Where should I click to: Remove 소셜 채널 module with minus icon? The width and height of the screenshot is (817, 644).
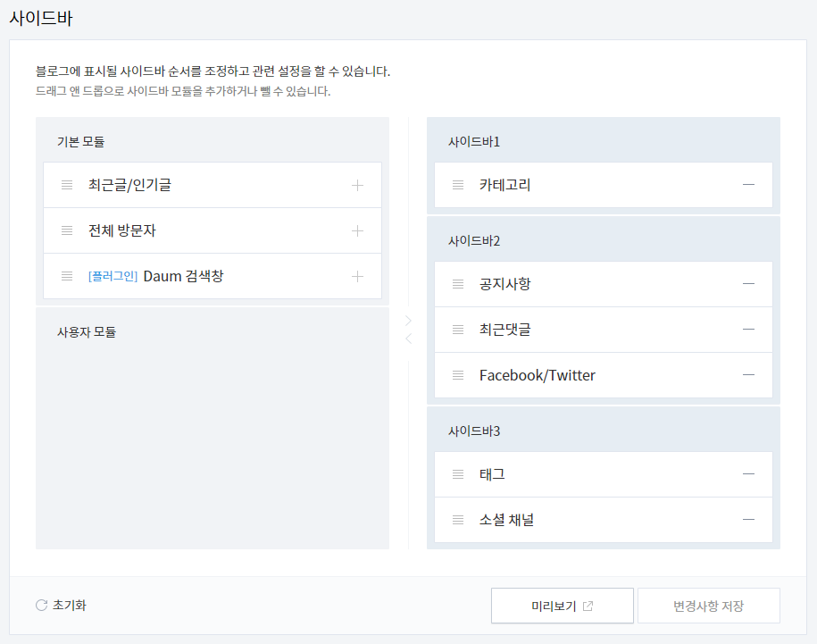point(748,520)
